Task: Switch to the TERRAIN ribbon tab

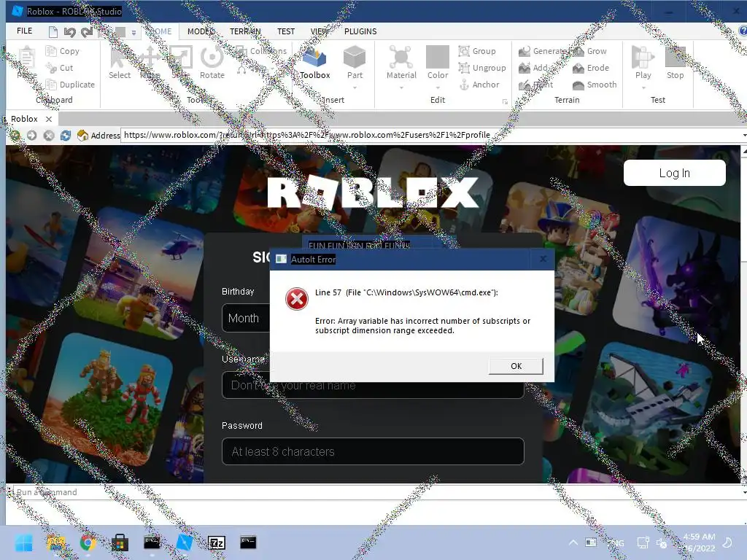Action: click(x=245, y=31)
